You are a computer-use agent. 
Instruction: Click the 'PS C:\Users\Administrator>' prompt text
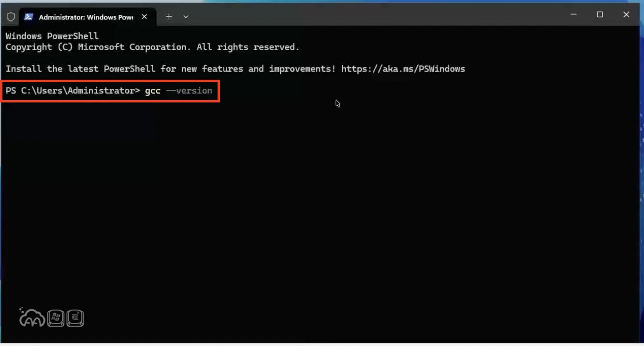[73, 91]
